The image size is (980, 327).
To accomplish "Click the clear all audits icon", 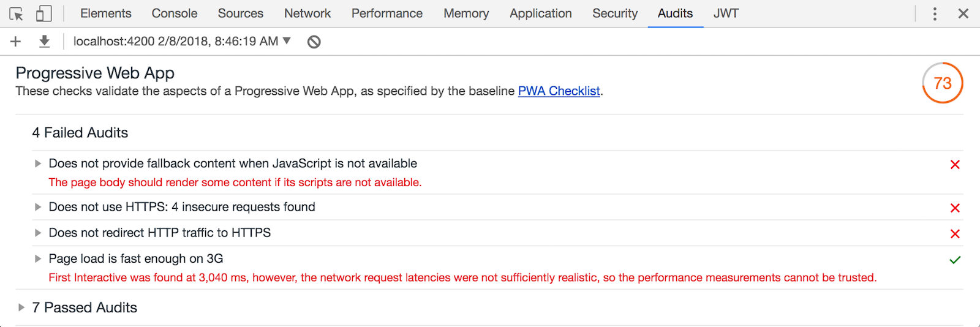I will coord(314,42).
